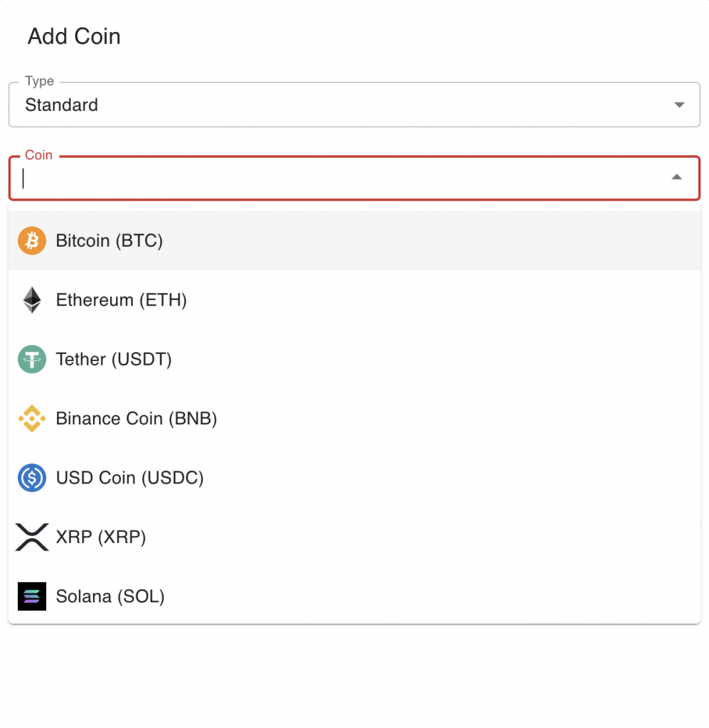This screenshot has width=709, height=728.
Task: Select Ethereum (ETH) from the list
Action: pos(354,300)
